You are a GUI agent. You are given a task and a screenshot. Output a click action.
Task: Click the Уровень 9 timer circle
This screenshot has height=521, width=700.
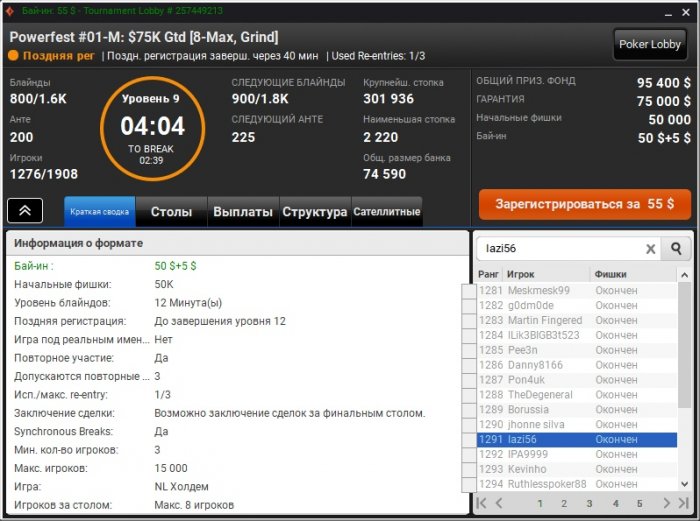(x=152, y=129)
